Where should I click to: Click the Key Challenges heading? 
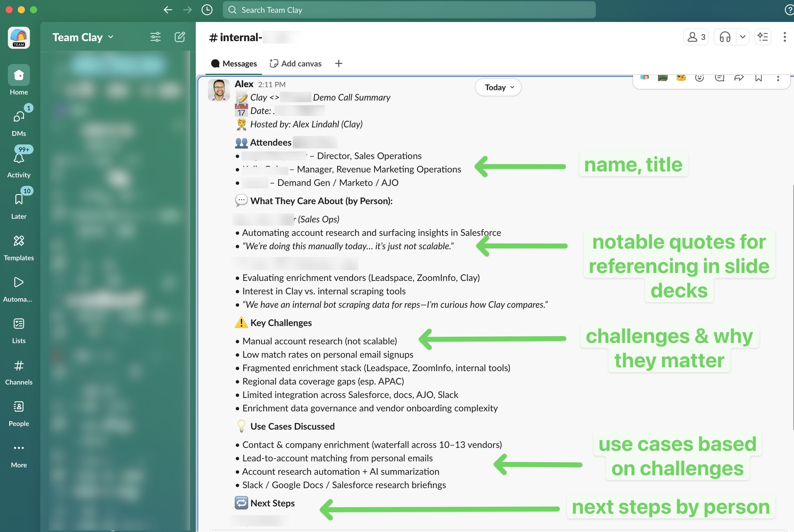click(x=281, y=323)
